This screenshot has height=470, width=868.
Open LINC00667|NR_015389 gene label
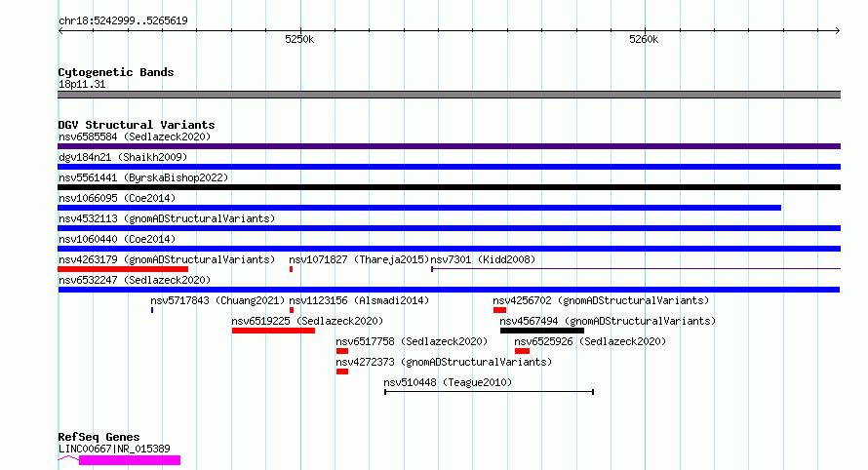pyautogui.click(x=114, y=449)
